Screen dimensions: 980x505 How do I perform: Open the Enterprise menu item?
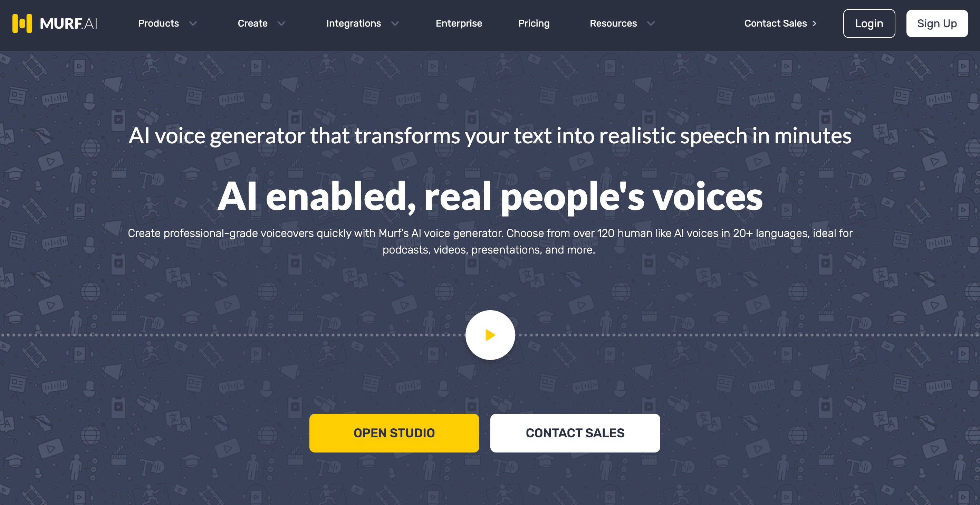pos(459,23)
